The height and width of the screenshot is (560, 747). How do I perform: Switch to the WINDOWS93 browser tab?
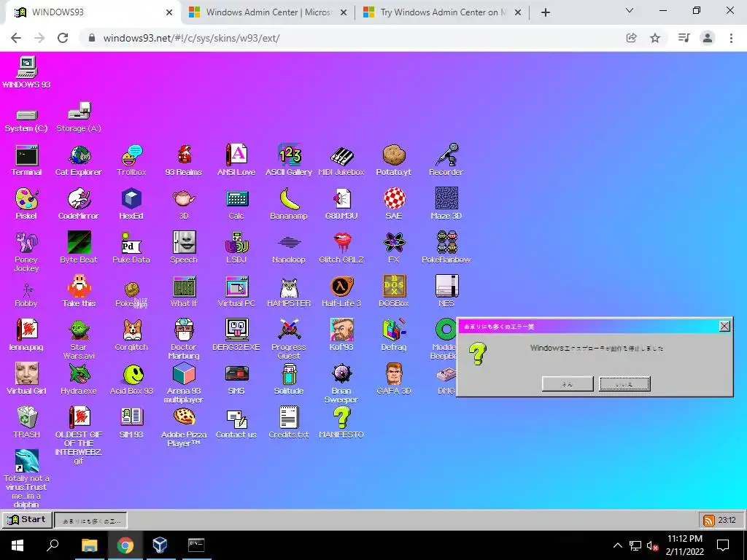pos(91,12)
